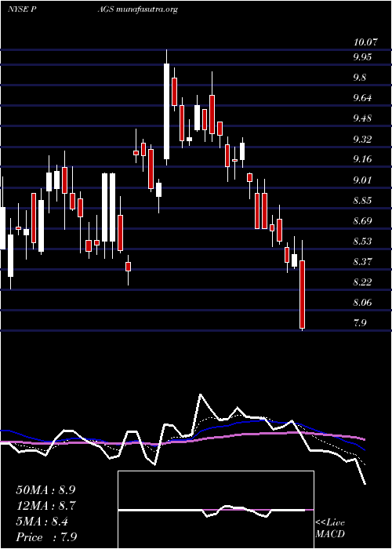Click the 10.07 price label
Screen dimensions: 392x549
pyautogui.click(x=366, y=42)
